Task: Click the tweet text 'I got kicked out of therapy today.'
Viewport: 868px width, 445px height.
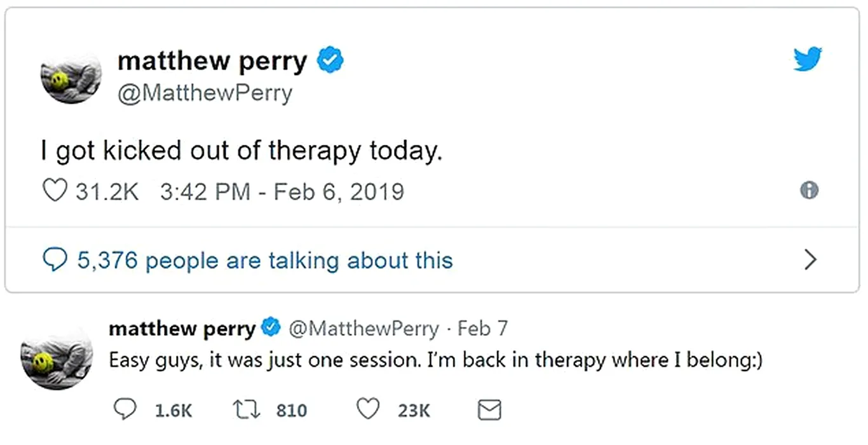Action: tap(241, 151)
